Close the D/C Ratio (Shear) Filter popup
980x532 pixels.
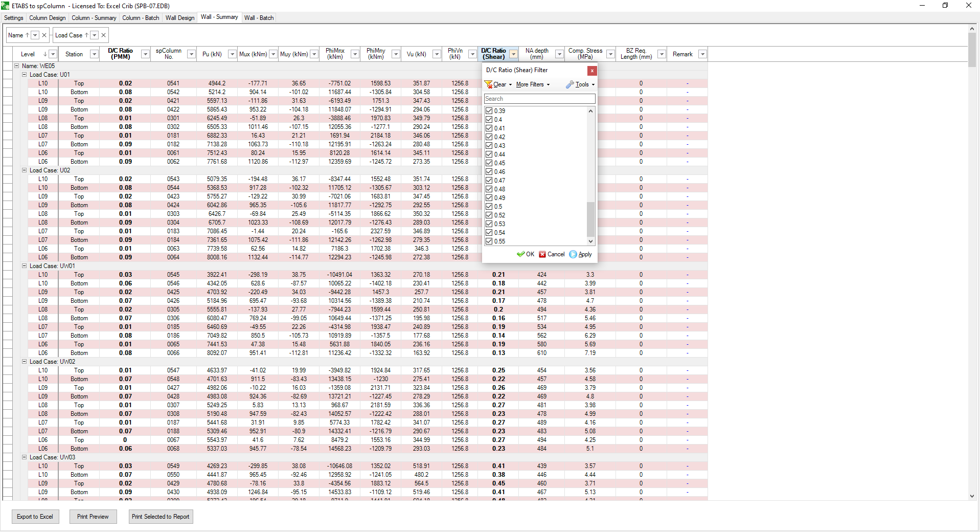(592, 71)
